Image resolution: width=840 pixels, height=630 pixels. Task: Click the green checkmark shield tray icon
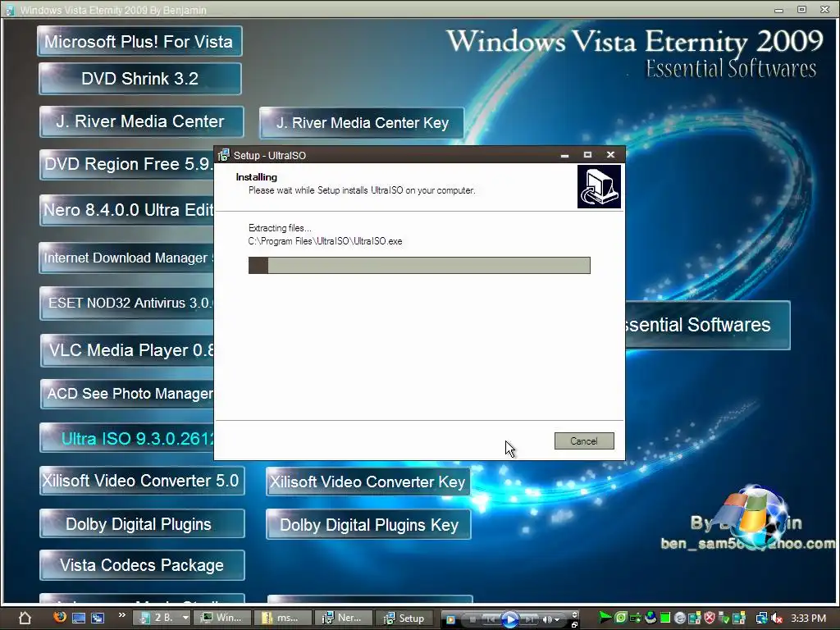point(724,618)
